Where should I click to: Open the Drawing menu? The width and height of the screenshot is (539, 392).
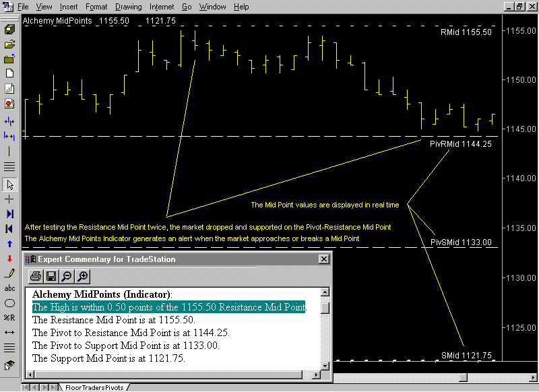click(128, 7)
